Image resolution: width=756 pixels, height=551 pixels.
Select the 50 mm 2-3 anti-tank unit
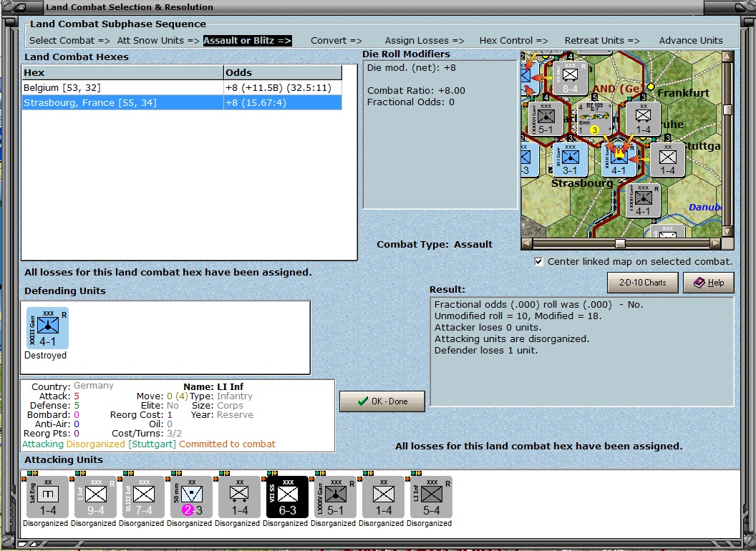pos(191,497)
